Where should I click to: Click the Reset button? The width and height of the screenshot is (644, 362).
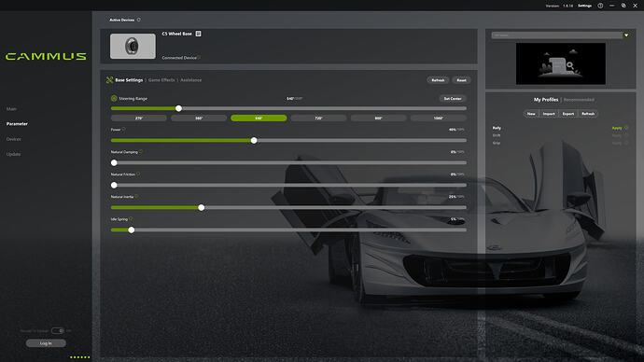click(461, 80)
